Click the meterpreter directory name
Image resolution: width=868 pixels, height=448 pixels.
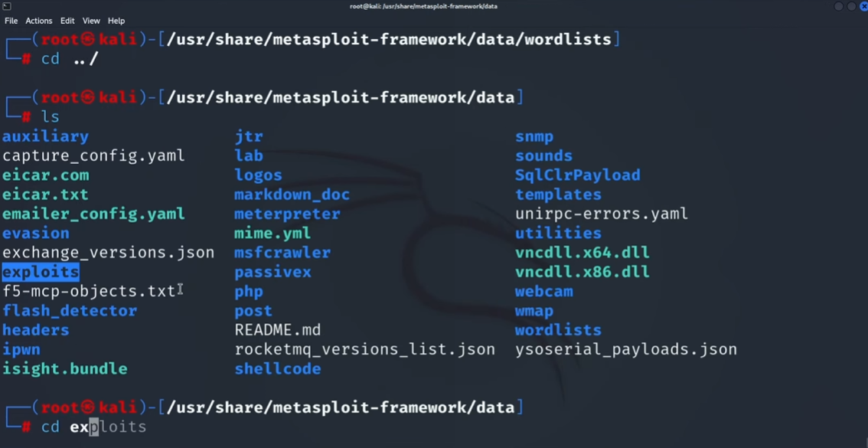[x=287, y=214]
